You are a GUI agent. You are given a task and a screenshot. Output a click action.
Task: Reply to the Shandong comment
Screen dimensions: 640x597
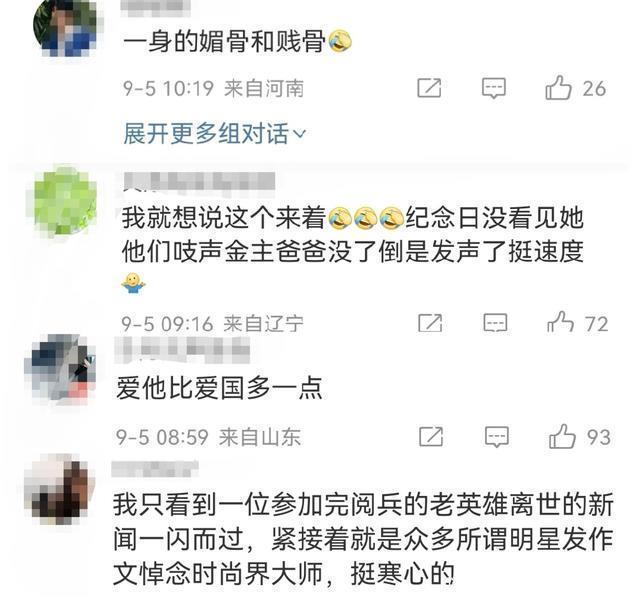pyautogui.click(x=496, y=437)
